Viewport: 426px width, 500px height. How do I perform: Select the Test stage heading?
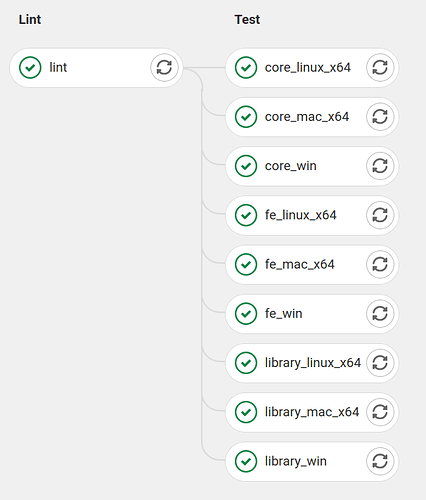click(247, 20)
